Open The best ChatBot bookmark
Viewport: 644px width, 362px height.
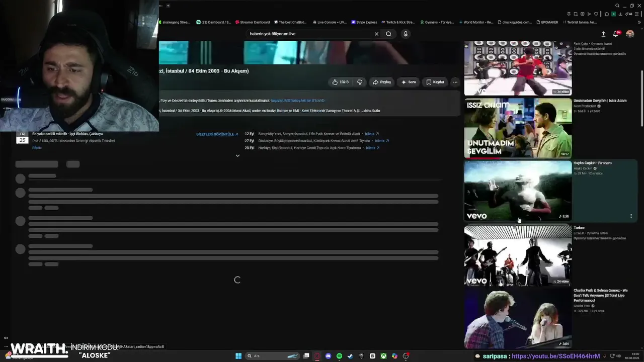290,22
